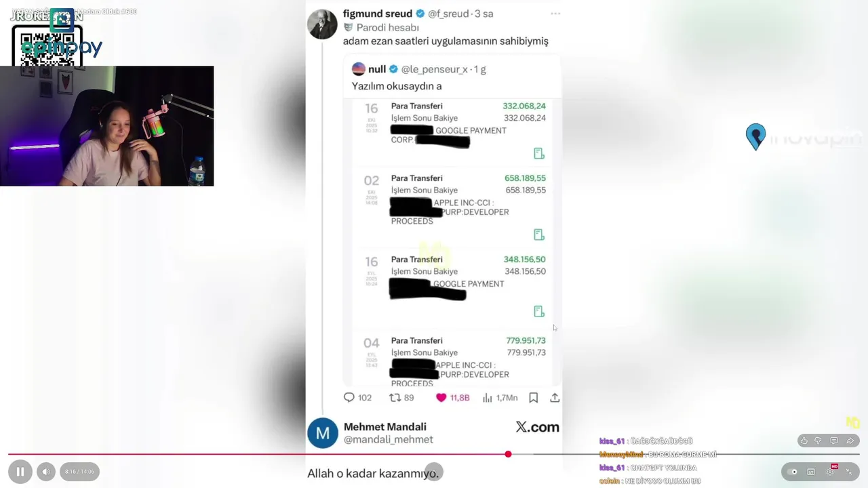Open the tweet view-count analytics icon
The image size is (868, 488).
point(487,398)
